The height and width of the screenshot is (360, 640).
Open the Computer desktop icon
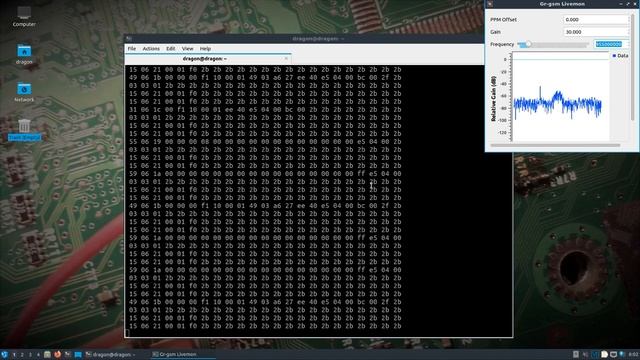[24, 16]
